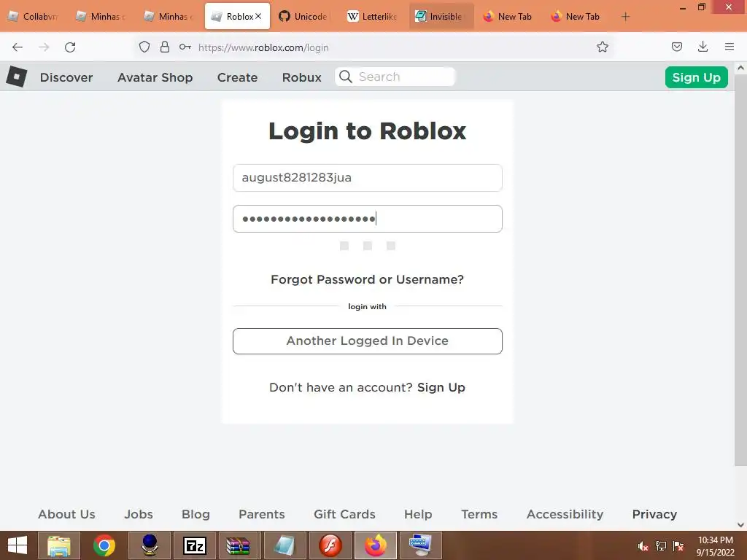
Task: Open saved logins key icon in address bar
Action: point(185,47)
